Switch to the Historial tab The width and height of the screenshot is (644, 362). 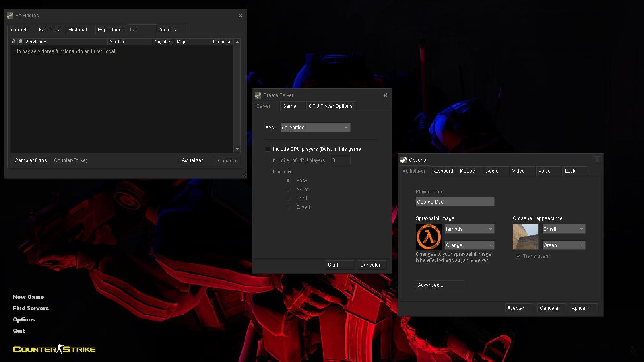[x=80, y=30]
